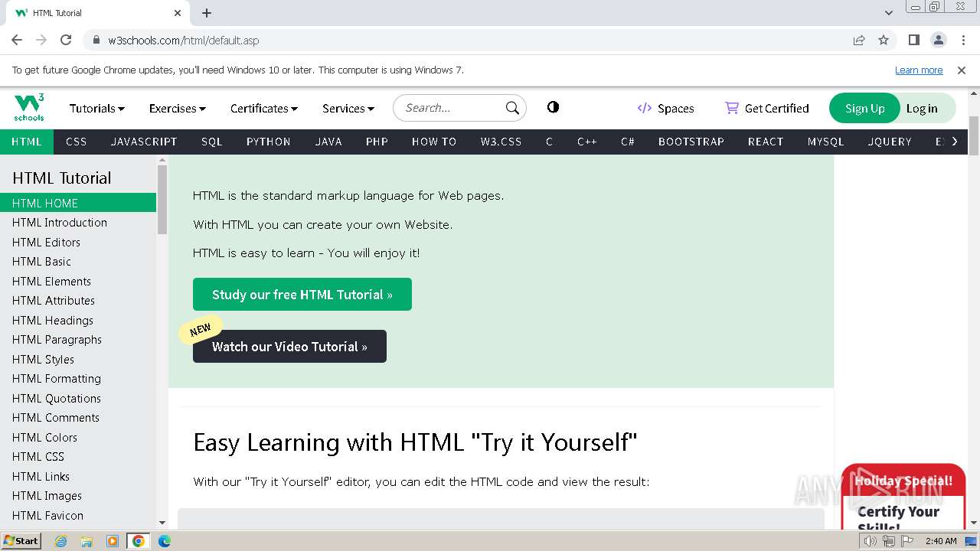Screen dimensions: 980x551
Task: Open Microsoft Edge from taskbar
Action: tap(164, 541)
